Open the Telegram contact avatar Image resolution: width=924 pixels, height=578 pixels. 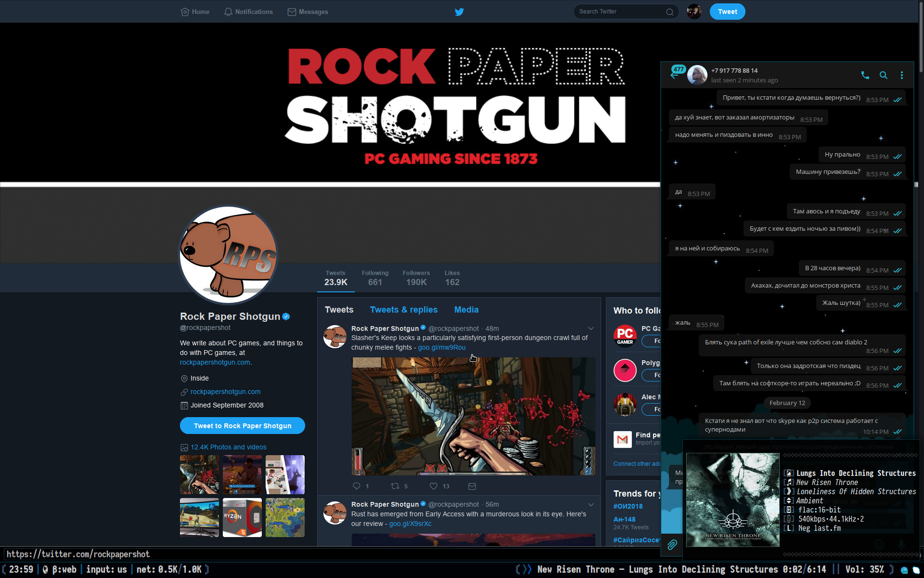pos(697,75)
